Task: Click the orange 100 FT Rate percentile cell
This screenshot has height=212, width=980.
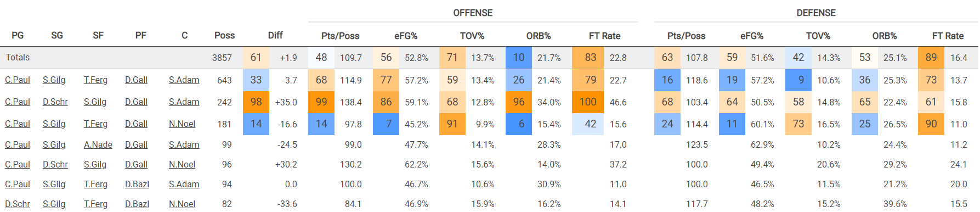Action: coord(588,102)
